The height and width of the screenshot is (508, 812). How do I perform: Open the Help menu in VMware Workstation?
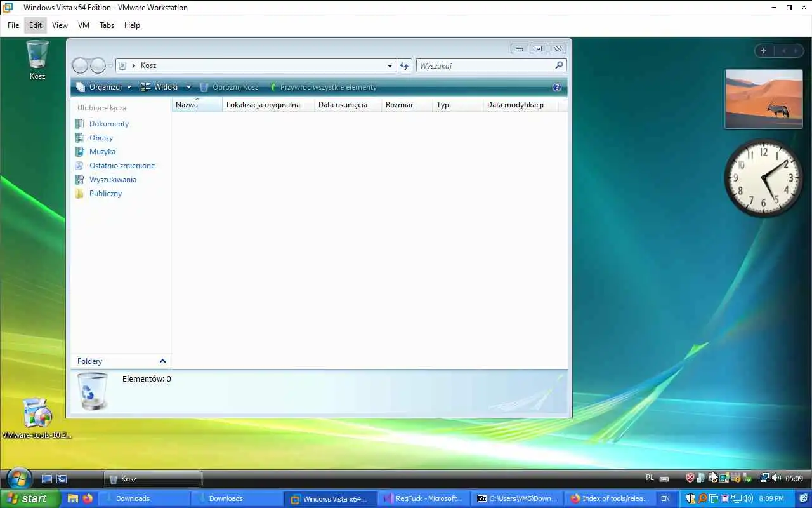132,25
